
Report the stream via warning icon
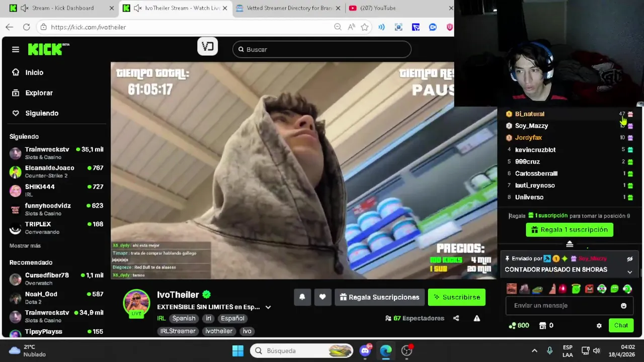click(x=476, y=318)
